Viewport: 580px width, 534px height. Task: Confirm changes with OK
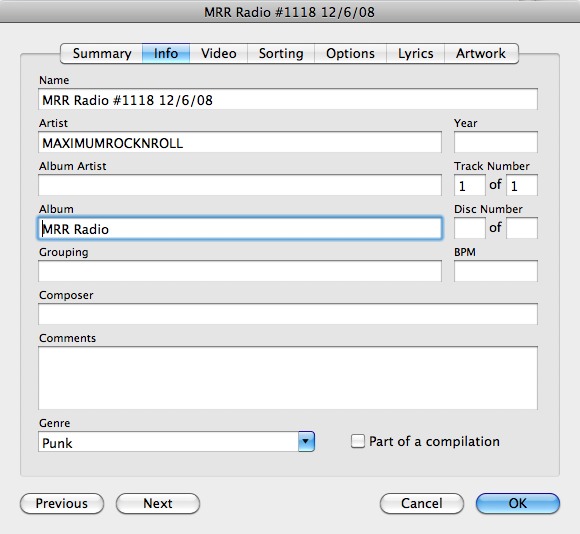518,503
